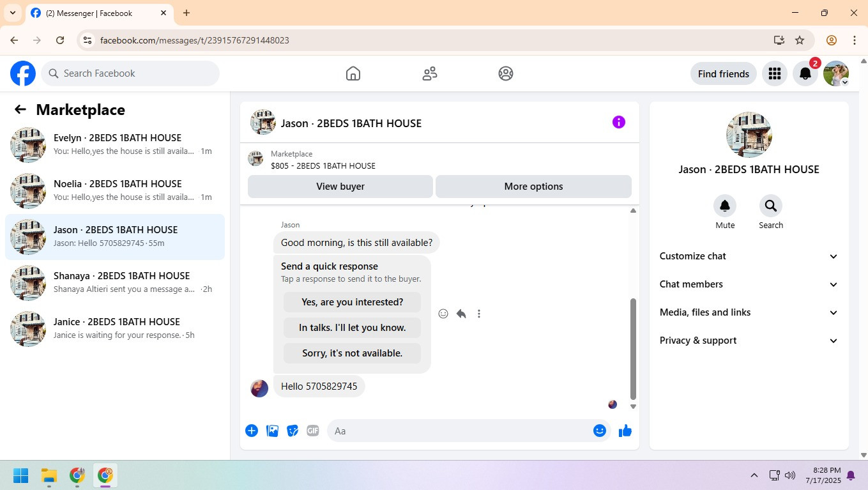Open the $805 - 2BEDS 1BATH HOUSE listing
Viewport: 868px width, 490px height.
point(323,165)
